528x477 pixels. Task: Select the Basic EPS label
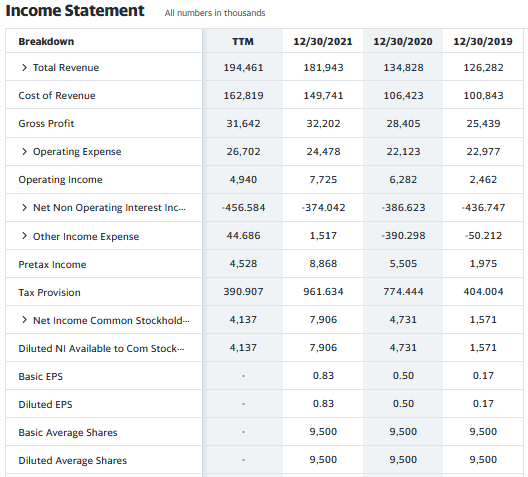40,376
